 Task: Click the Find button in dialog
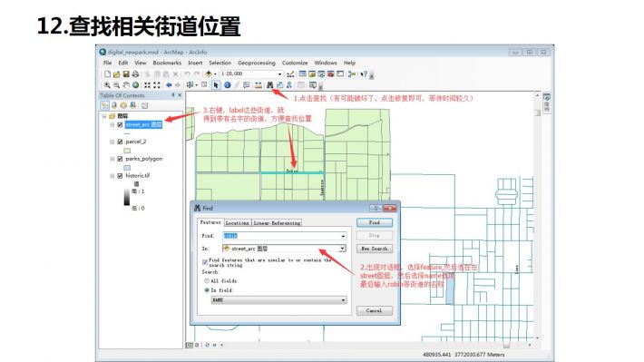(x=375, y=222)
